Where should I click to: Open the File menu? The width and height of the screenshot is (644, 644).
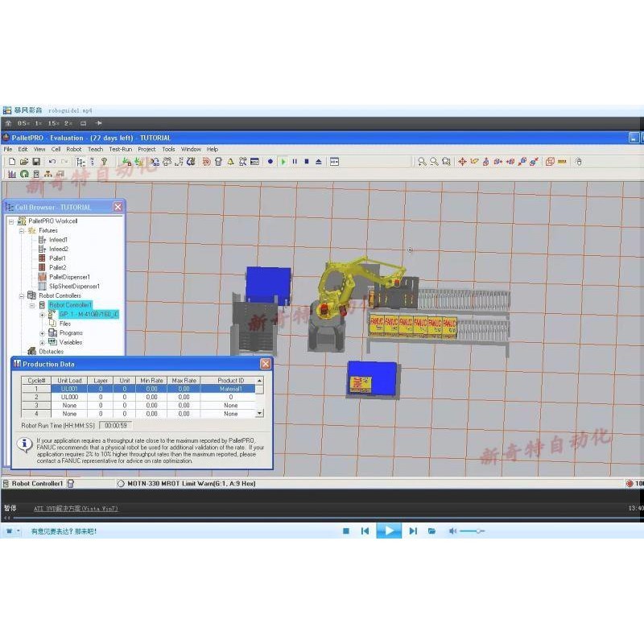(8, 149)
